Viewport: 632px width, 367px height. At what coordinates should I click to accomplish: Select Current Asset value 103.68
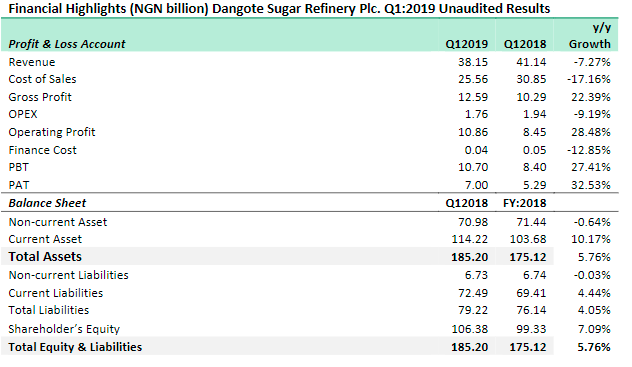(x=528, y=239)
